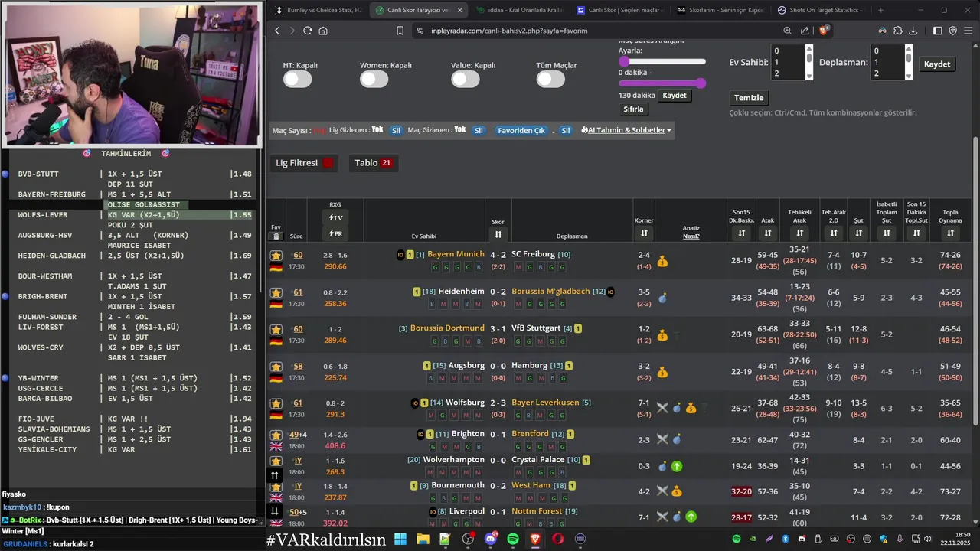The height and width of the screenshot is (551, 980).
Task: Switch to the iddaa Kral Oranlarla tab
Action: click(517, 10)
